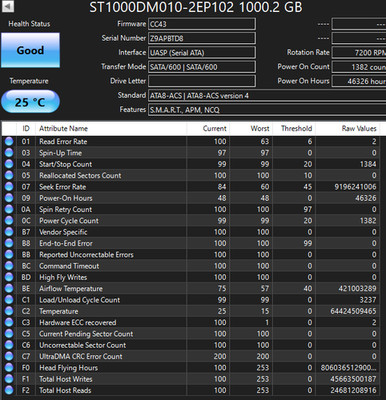Click the Good health status button

tap(30, 50)
